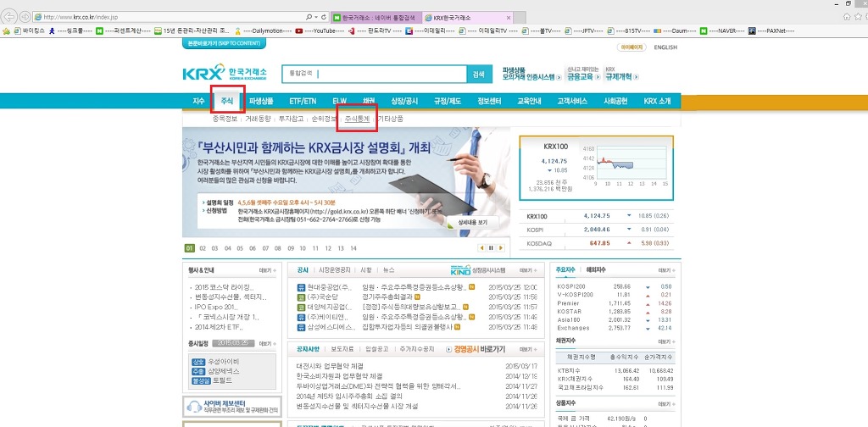Open the 정보센터 main menu
This screenshot has width=868, height=427.
(x=489, y=101)
